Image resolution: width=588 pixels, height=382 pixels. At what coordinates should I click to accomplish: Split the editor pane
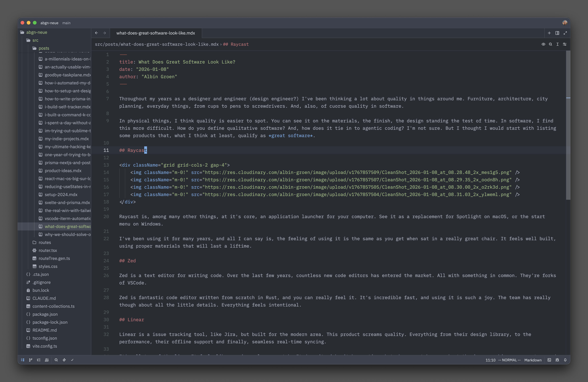click(557, 33)
